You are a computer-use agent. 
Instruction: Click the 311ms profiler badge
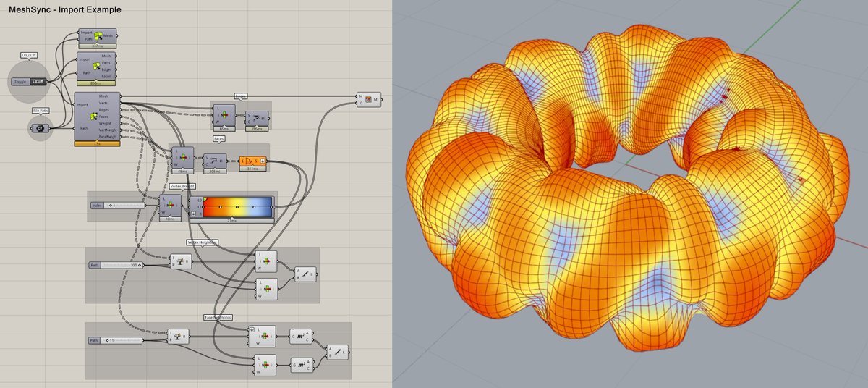[x=253, y=168]
